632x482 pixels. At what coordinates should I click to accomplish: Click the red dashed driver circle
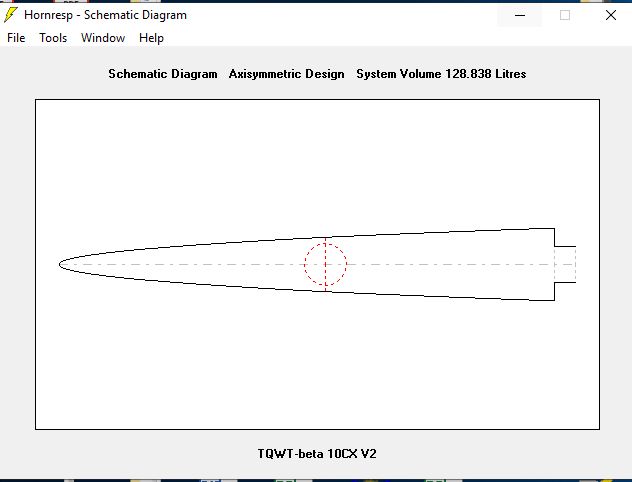pos(325,264)
